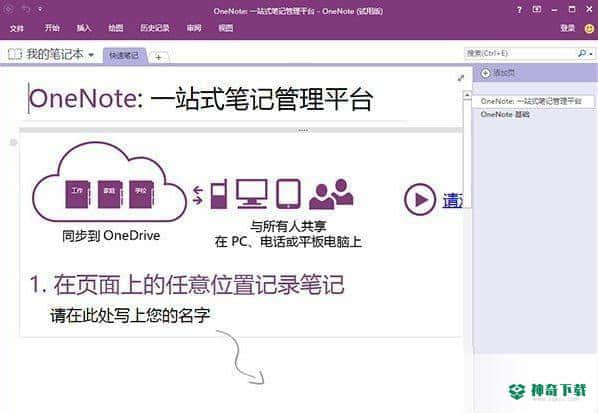Click into the search box 搜索(Ctrl+E)

[x=521, y=53]
